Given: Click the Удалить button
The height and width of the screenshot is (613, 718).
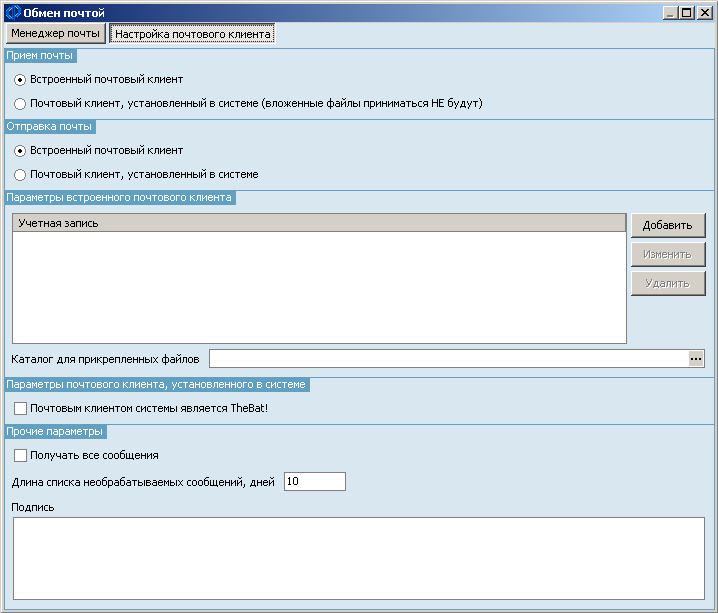Looking at the screenshot, I should click(x=668, y=283).
